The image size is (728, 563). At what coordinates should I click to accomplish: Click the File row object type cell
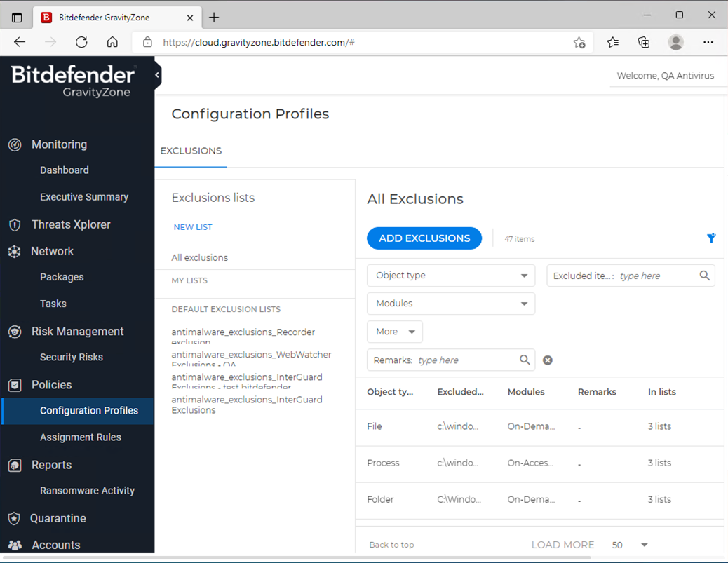coord(375,426)
